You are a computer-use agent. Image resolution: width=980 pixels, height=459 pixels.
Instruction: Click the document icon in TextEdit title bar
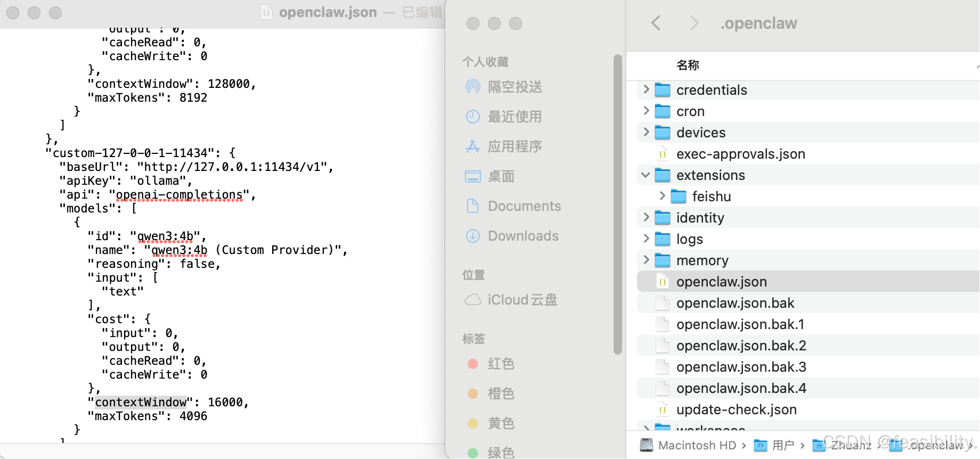click(266, 12)
